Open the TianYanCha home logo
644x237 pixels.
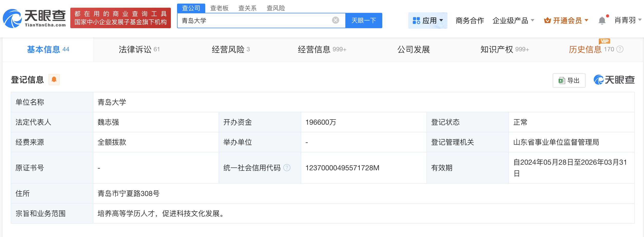tap(34, 18)
